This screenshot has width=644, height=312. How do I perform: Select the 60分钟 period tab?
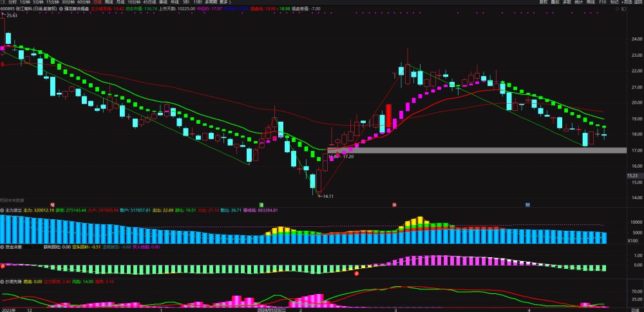click(83, 2)
